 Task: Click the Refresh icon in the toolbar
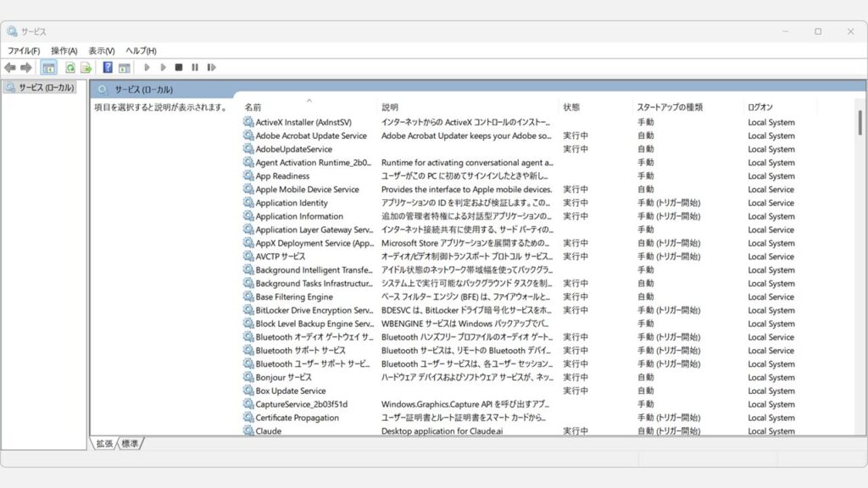(70, 67)
